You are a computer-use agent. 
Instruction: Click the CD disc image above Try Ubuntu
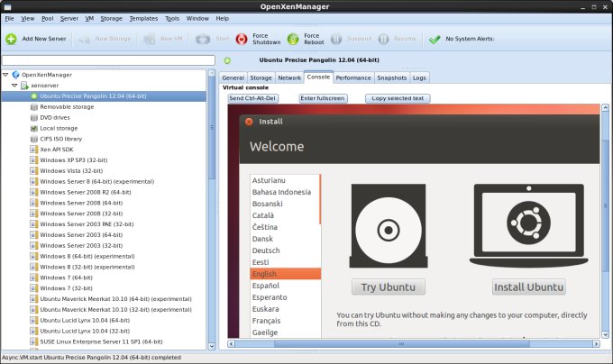click(x=389, y=226)
